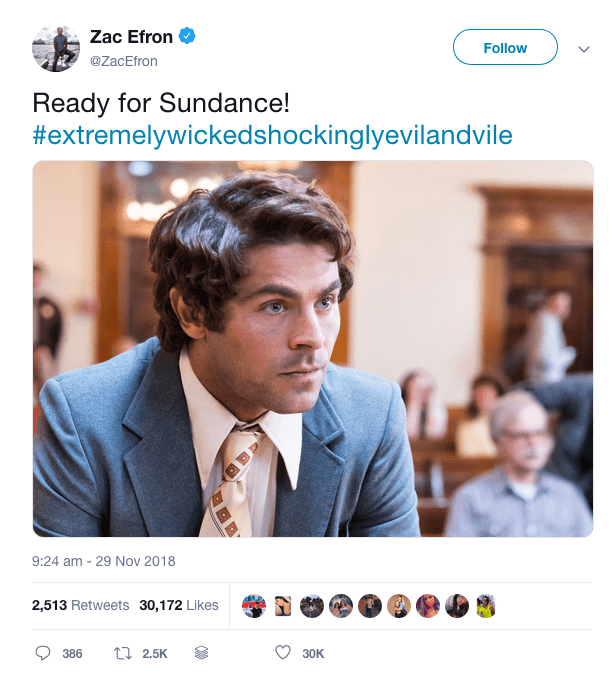Enlarge the courtroom photo in the tweet
The height and width of the screenshot is (686, 614).
click(313, 349)
